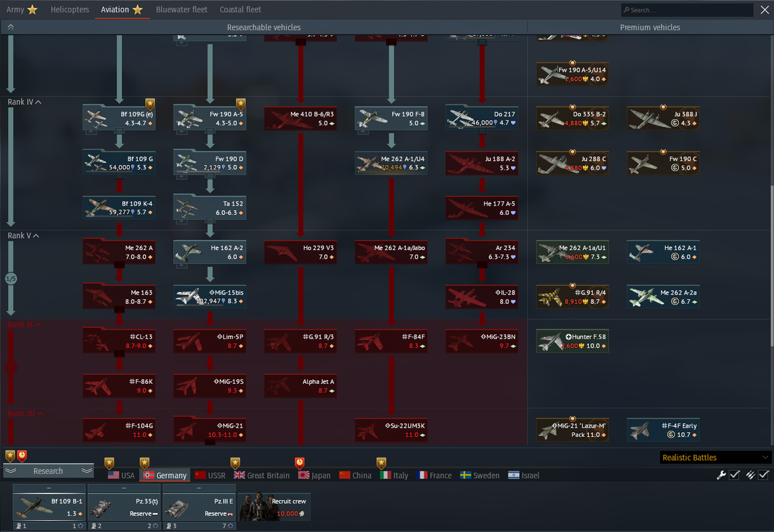Image resolution: width=774 pixels, height=532 pixels.
Task: Click the Research button
Action: 48,471
